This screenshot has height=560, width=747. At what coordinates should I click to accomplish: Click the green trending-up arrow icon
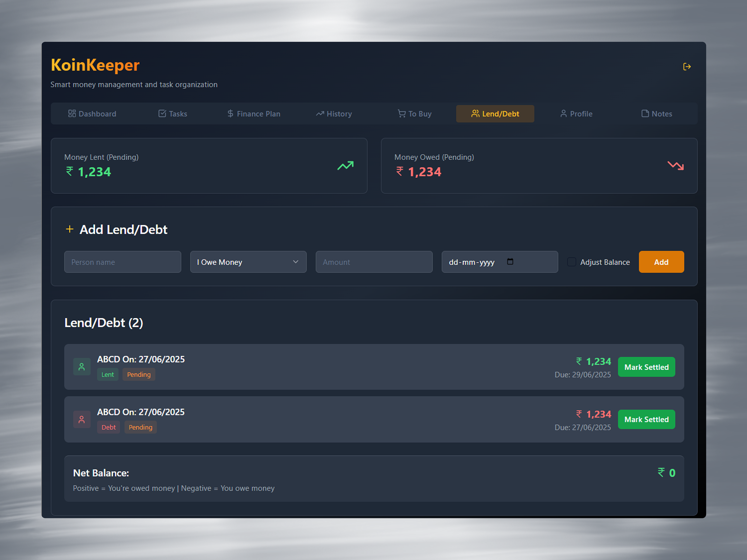(x=345, y=166)
